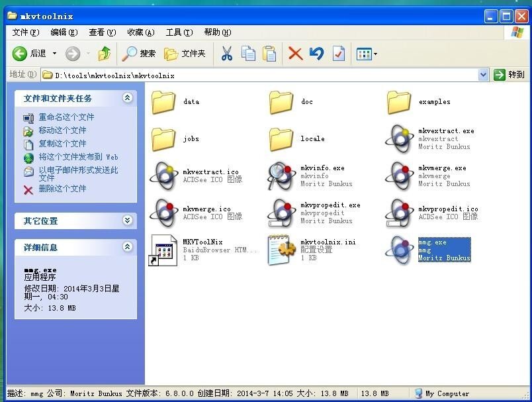This screenshot has height=402, width=532.
Task: Minimize the mkvtoolnix window
Action: [490, 17]
